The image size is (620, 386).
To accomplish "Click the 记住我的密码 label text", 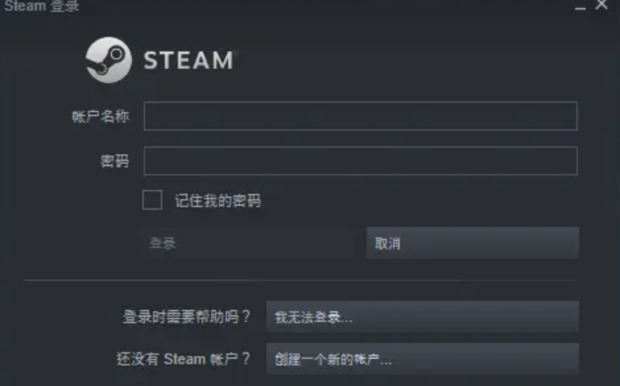I will tap(218, 201).
